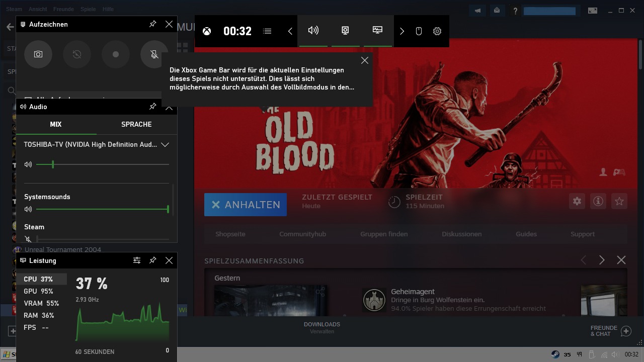
Task: Add game to favorites with the star
Action: pyautogui.click(x=619, y=201)
